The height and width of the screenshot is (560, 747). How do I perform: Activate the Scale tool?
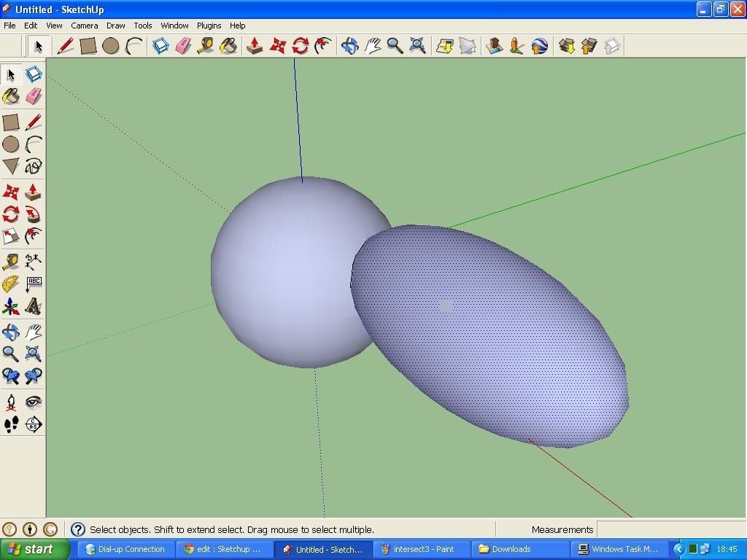click(x=10, y=236)
